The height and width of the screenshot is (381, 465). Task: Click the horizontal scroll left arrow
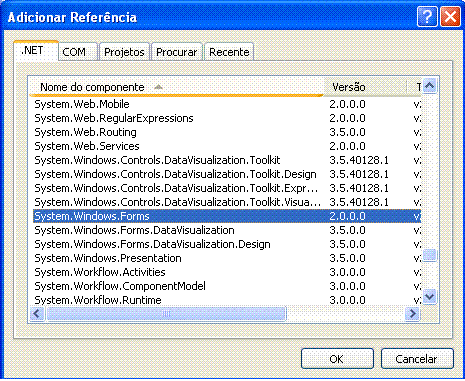tap(37, 313)
